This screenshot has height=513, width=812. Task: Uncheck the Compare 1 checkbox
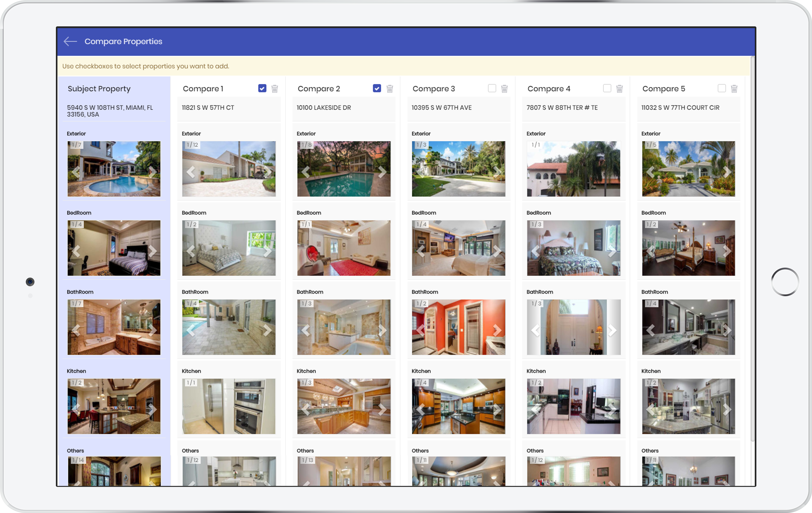262,88
